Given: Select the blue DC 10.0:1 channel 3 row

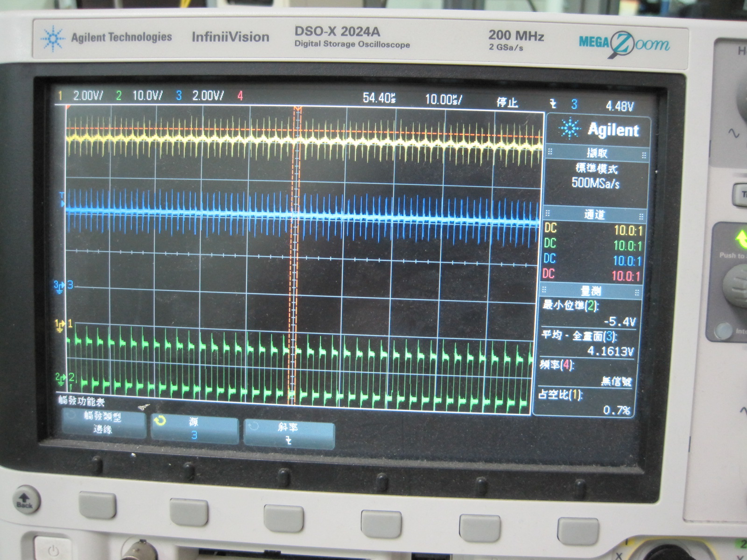Looking at the screenshot, I should 592,260.
